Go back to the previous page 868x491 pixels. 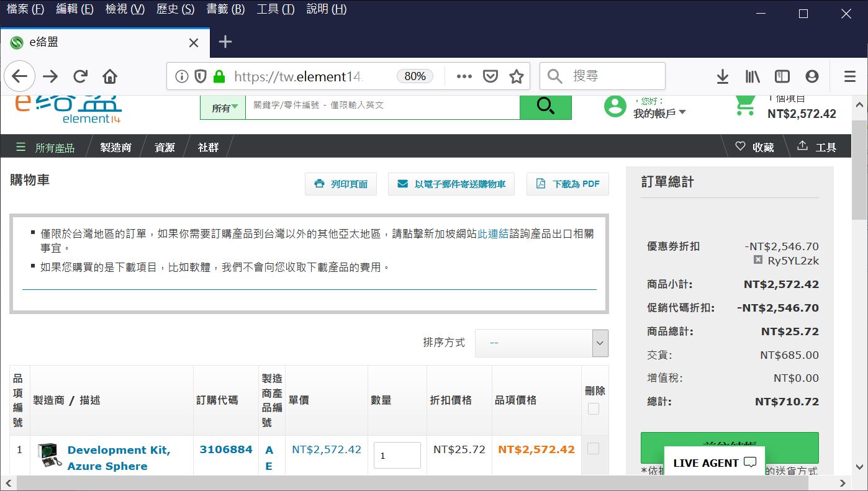click(19, 76)
